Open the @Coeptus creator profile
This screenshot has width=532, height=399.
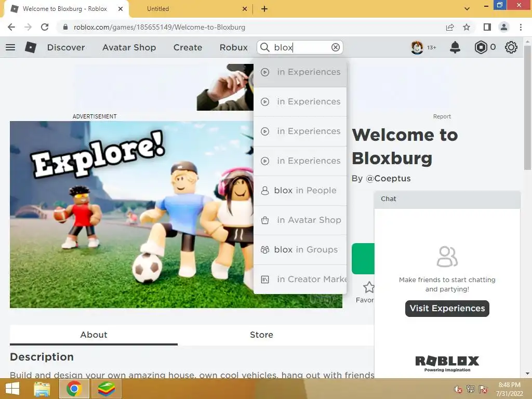[x=388, y=179]
